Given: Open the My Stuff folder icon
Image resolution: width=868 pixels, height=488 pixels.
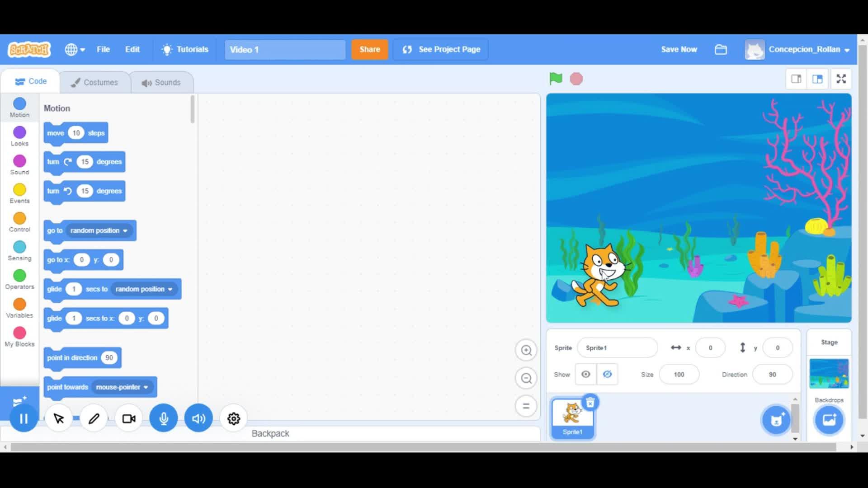Looking at the screenshot, I should point(721,49).
